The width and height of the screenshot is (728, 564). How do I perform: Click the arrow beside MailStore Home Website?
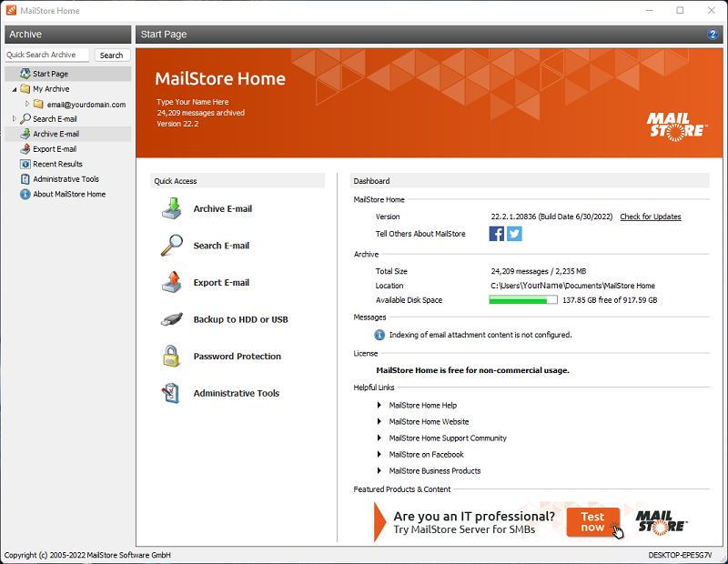click(x=379, y=421)
